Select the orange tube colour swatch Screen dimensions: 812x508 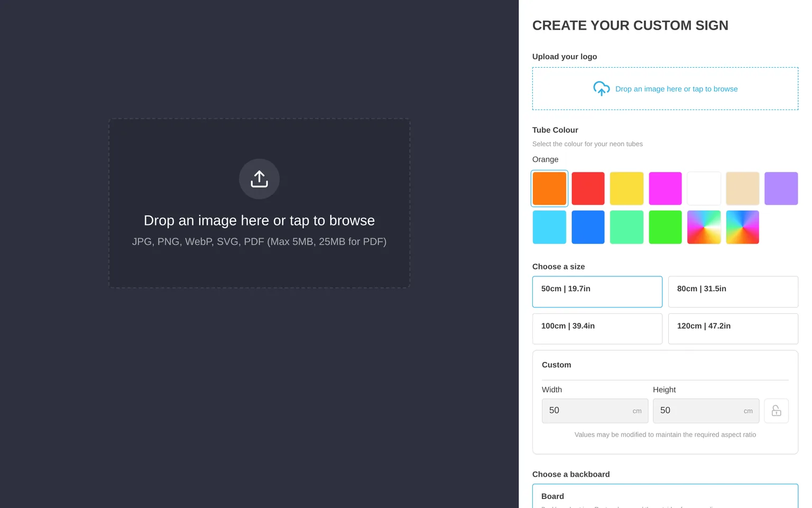[549, 188]
